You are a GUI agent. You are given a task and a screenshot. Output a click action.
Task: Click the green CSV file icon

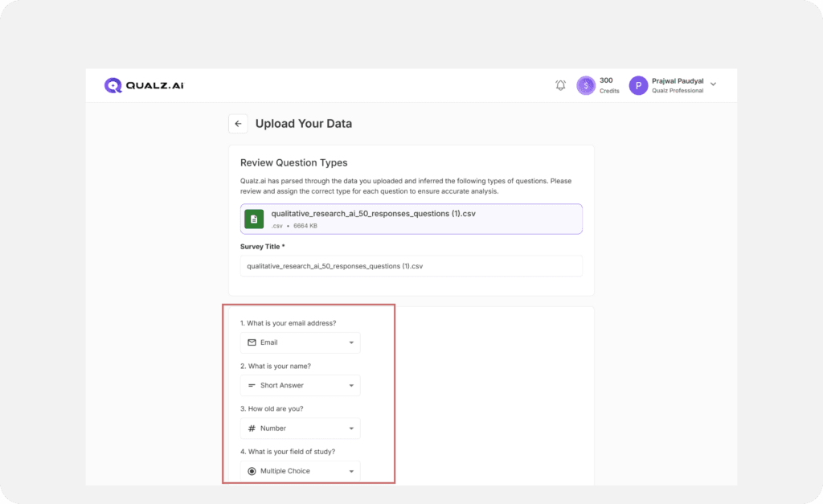(254, 219)
